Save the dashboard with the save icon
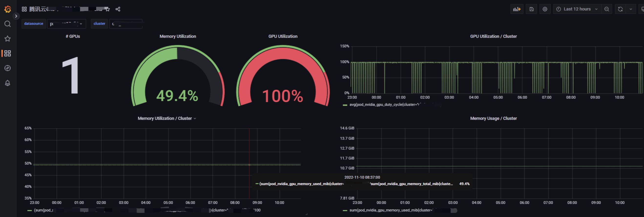The image size is (644, 217). [531, 9]
